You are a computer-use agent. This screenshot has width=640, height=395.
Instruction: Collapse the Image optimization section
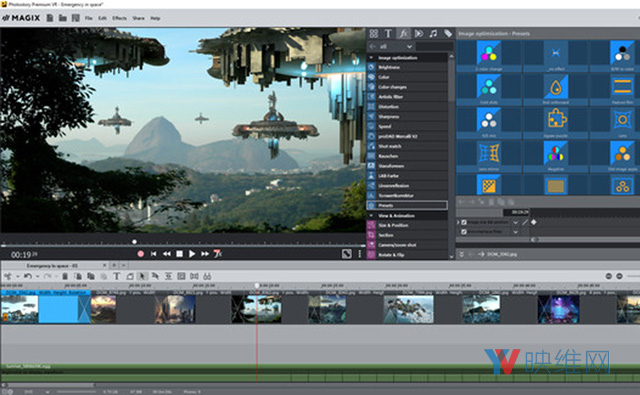click(x=371, y=58)
